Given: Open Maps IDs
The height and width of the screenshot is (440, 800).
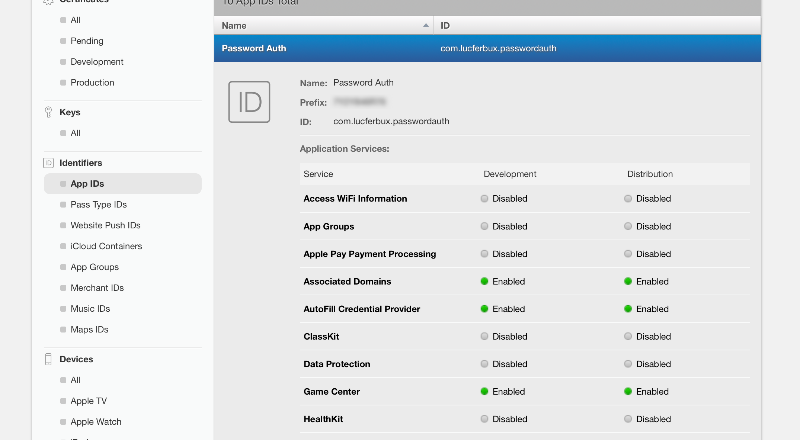Looking at the screenshot, I should pyautogui.click(x=89, y=330).
